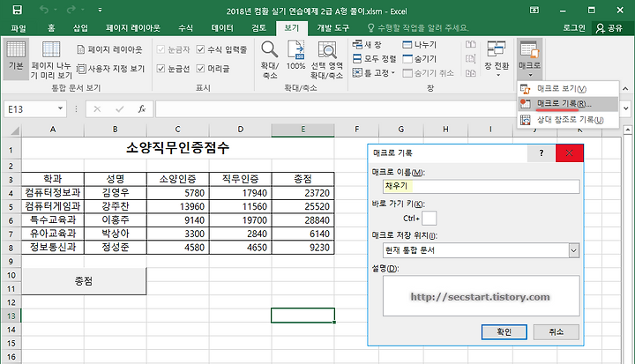Click the disabled 눈금자 ruler checkbox
635x364 pixels.
161,49
